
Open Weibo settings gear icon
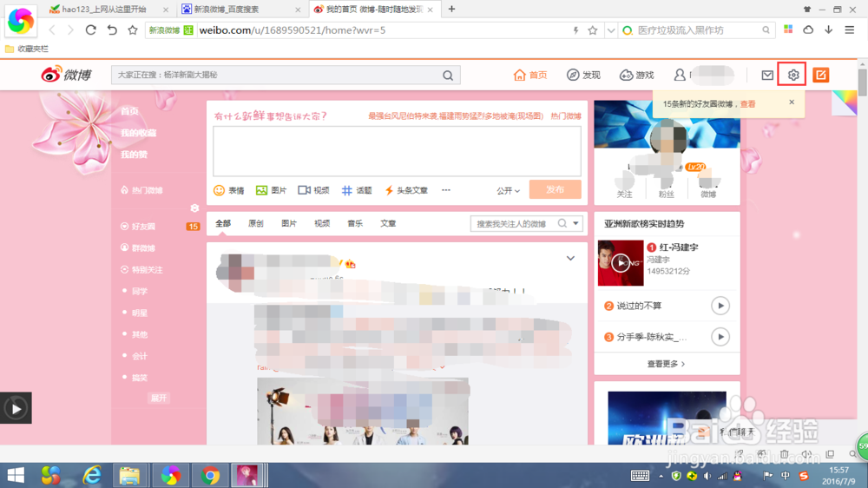pyautogui.click(x=793, y=75)
